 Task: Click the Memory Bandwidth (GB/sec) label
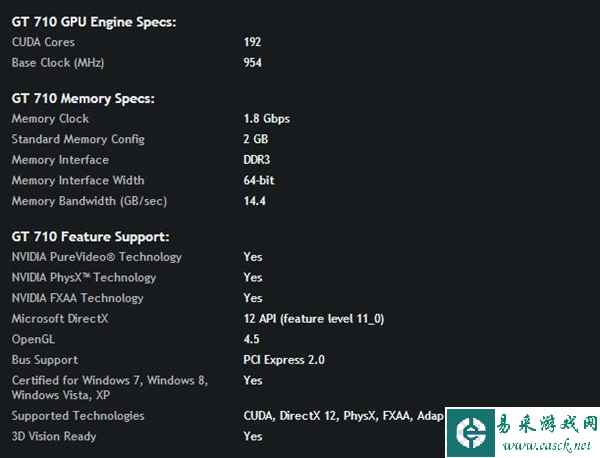[89, 201]
